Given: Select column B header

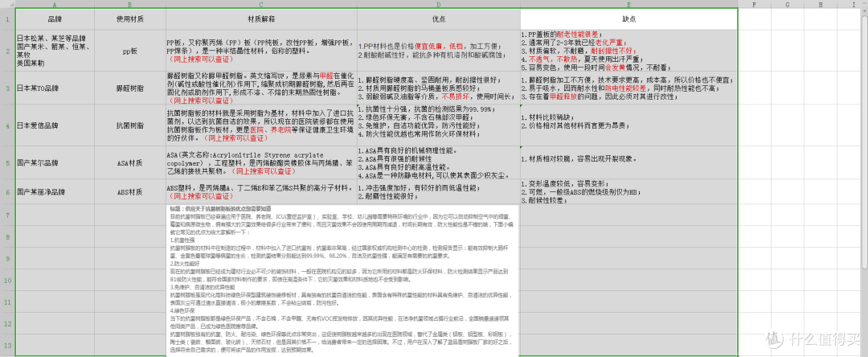Looking at the screenshot, I should [130, 4].
